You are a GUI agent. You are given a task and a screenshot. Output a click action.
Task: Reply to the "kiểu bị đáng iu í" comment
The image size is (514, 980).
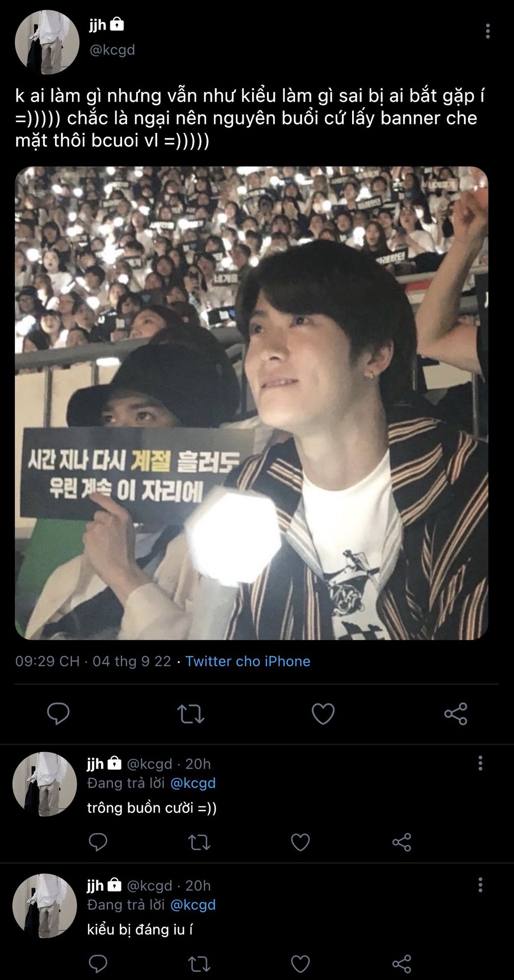click(98, 964)
